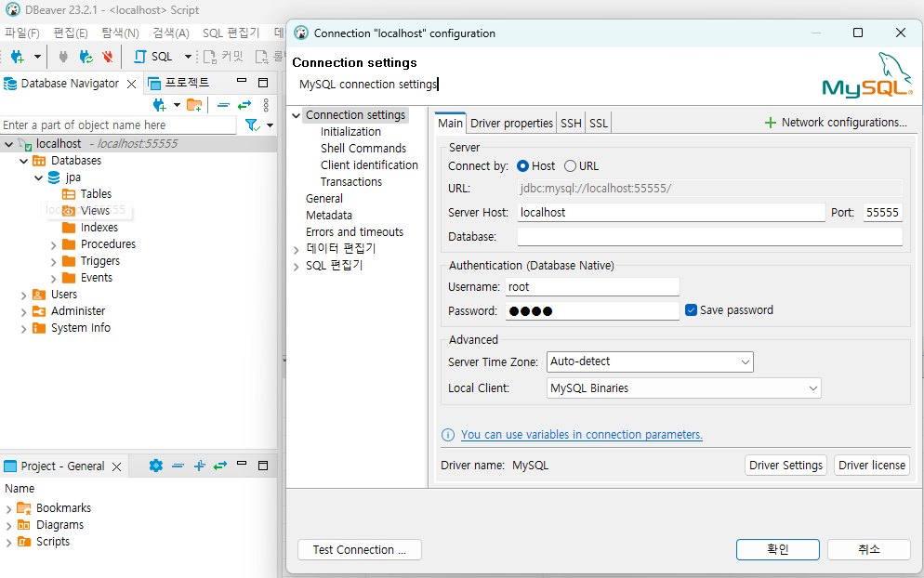Expand the Scripts folder in Project panel
Viewport: 924px width, 578px height.
pyautogui.click(x=9, y=542)
